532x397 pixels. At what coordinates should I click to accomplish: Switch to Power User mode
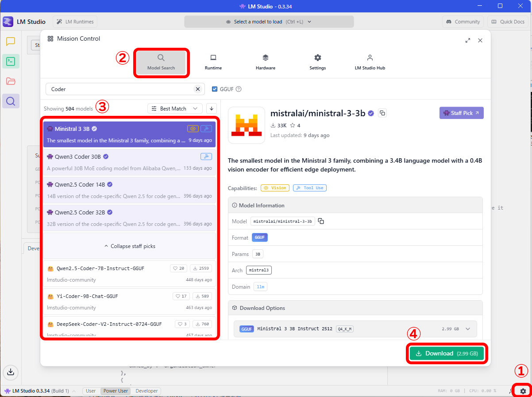tap(116, 391)
